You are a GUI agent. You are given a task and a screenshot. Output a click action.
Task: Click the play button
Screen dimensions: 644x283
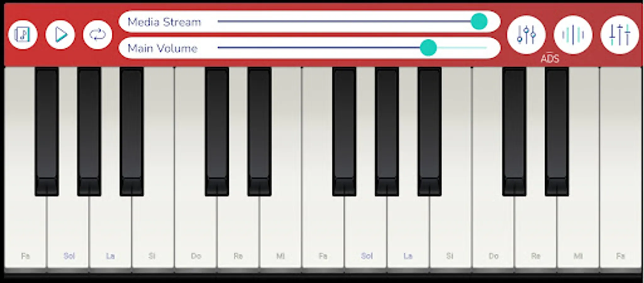[x=60, y=35]
